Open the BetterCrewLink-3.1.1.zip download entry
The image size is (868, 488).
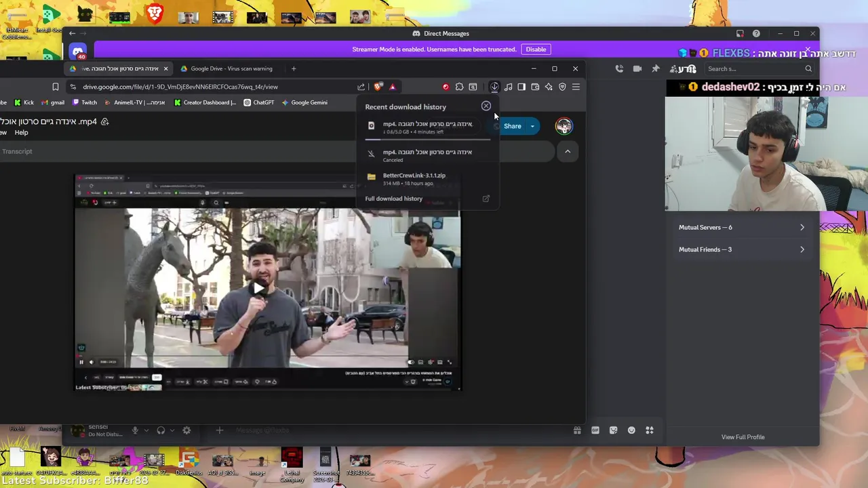coord(428,179)
